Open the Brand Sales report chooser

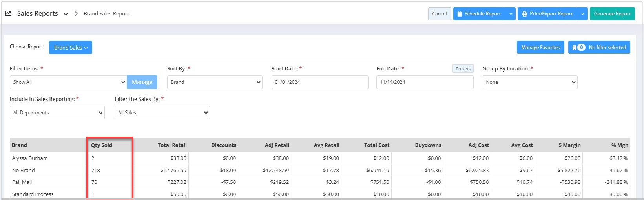click(71, 48)
